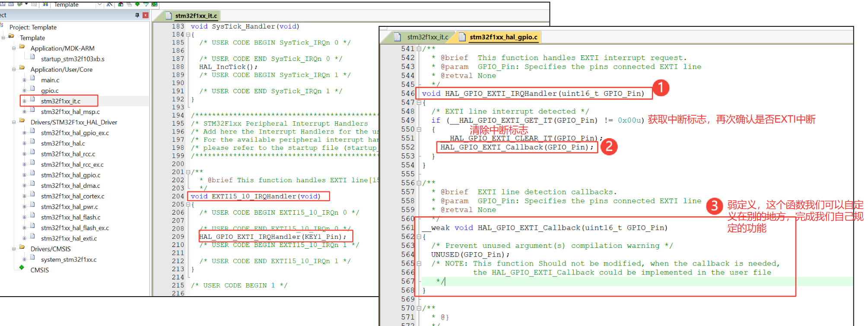Open stm32f1xx_hal.c from project tree
This screenshot has height=326, width=868.
point(63,143)
